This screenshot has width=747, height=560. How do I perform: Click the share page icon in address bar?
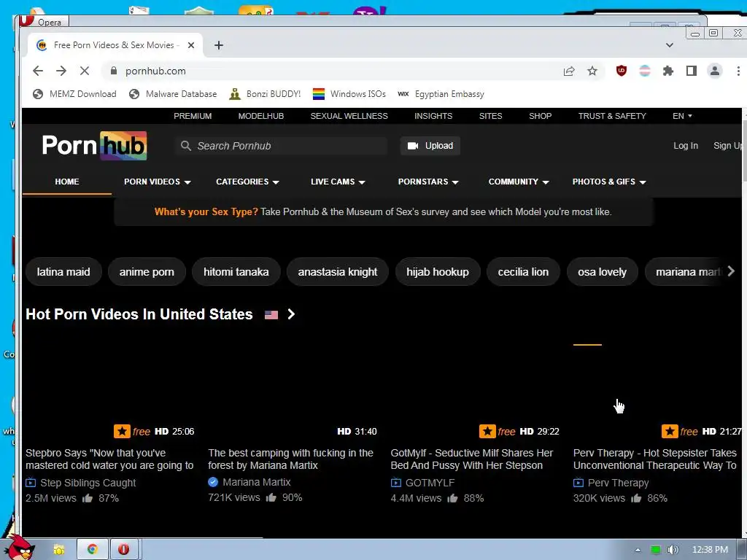click(569, 71)
